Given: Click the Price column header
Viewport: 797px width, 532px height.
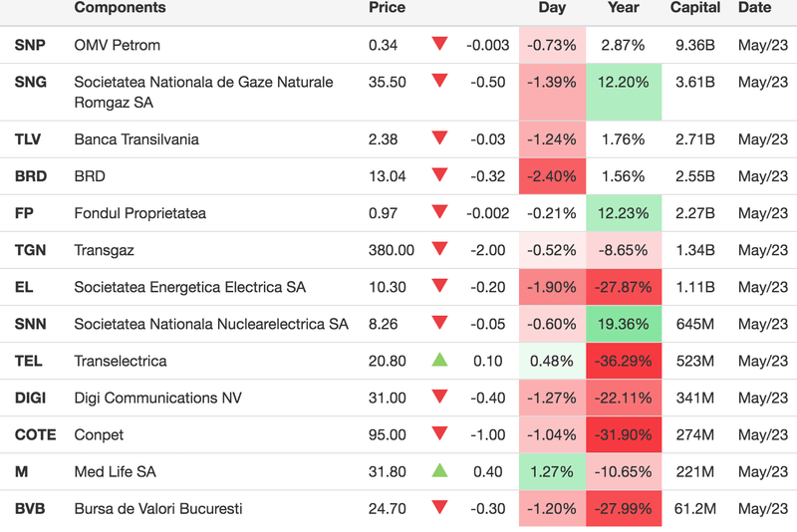Looking at the screenshot, I should (387, 8).
